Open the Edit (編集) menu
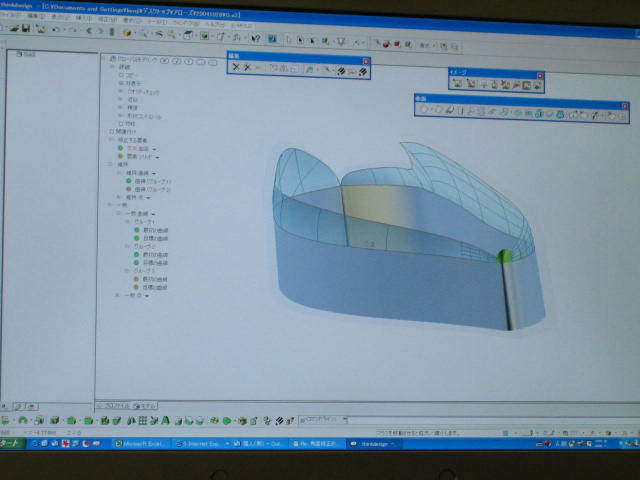640x480 pixels. pos(35,16)
